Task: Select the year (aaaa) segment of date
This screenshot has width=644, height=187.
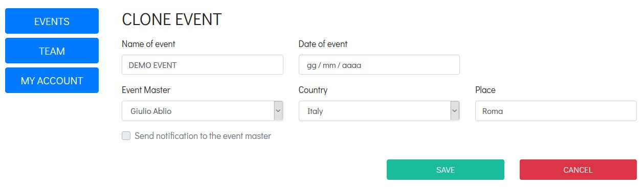Action: [x=352, y=65]
